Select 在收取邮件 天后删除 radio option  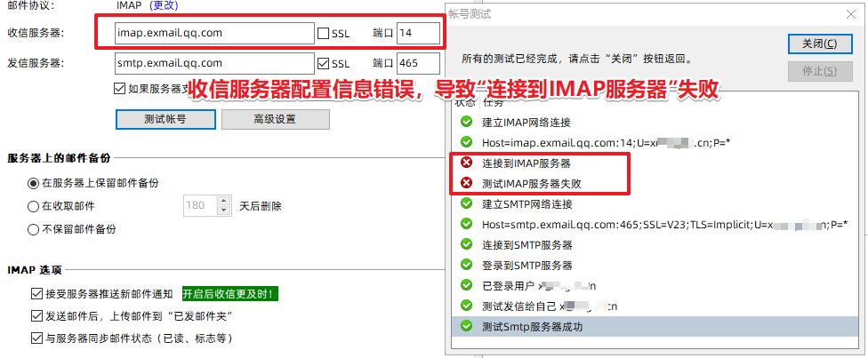point(33,206)
